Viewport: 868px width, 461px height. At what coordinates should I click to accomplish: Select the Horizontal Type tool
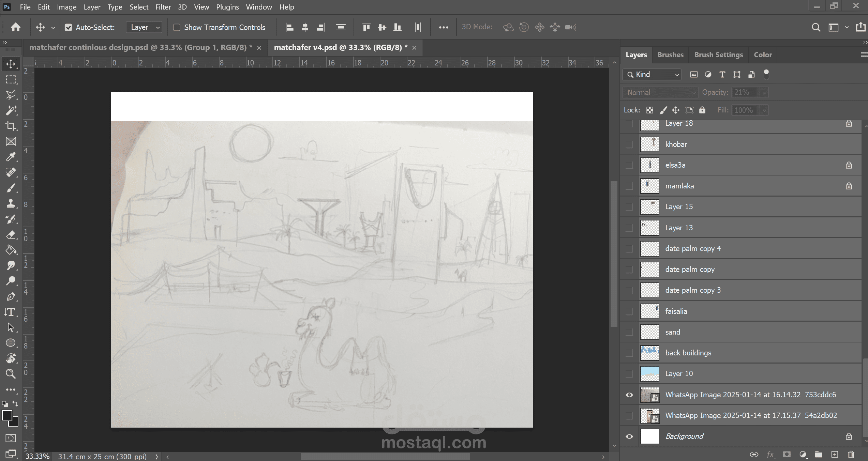10,312
